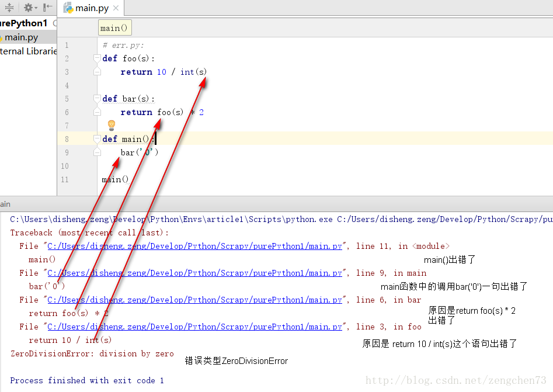
Task: Click the yellow lightbulb intention icon
Action: (x=112, y=125)
